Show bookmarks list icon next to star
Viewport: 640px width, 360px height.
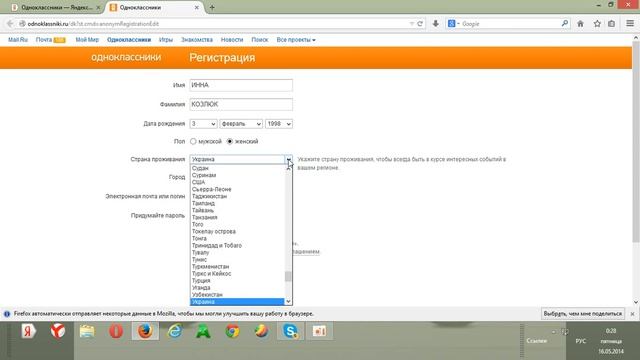pos(611,24)
